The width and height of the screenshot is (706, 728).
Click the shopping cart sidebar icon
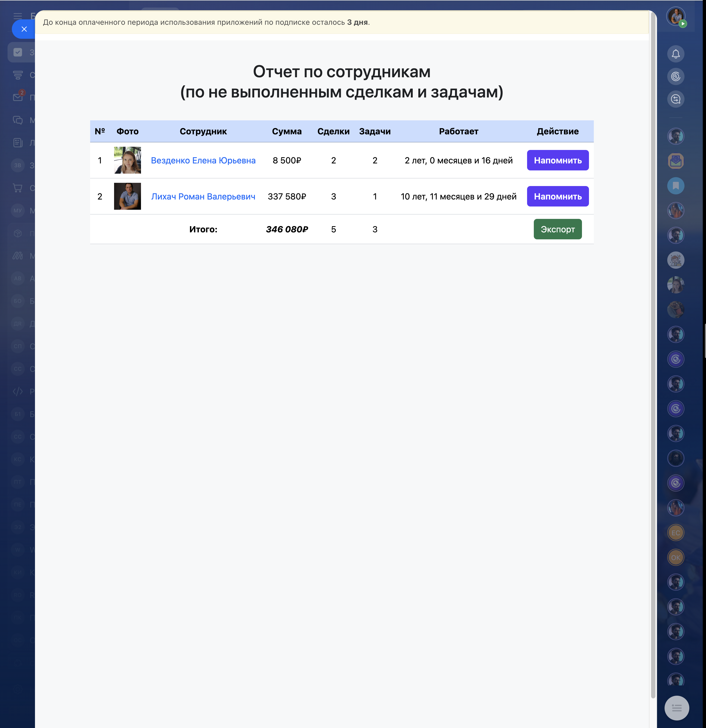(18, 188)
